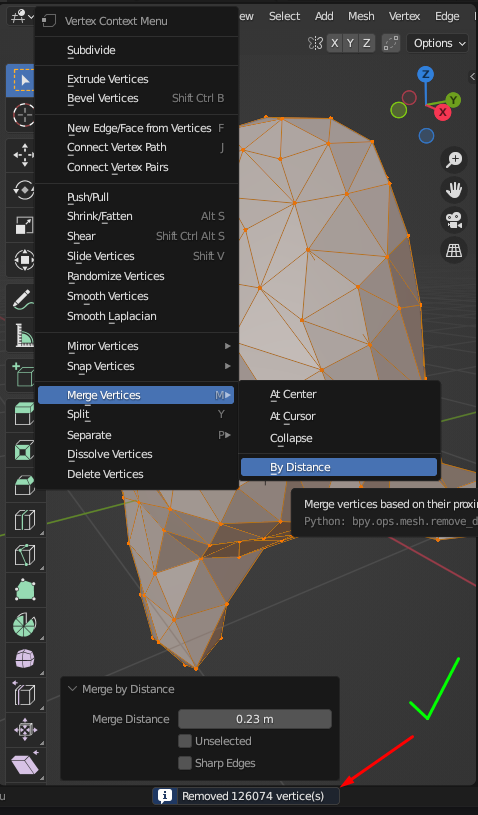Select the Spin tool
Image resolution: width=478 pixels, height=815 pixels.
point(24,624)
